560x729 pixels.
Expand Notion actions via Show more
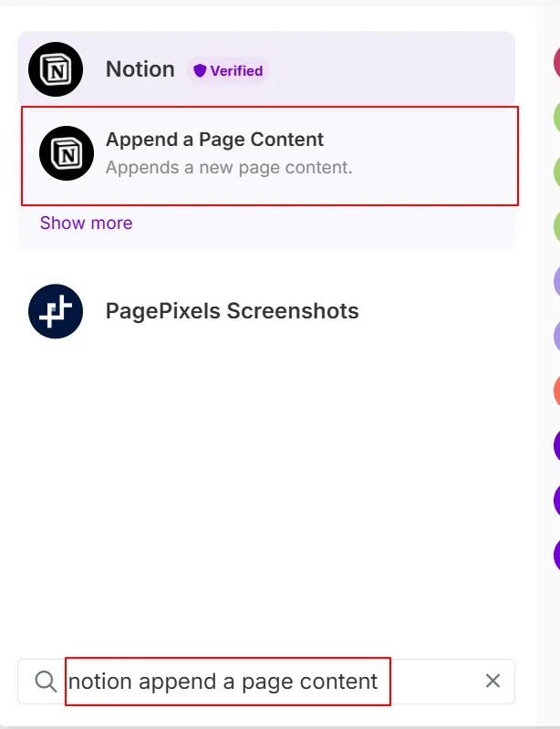tap(86, 223)
